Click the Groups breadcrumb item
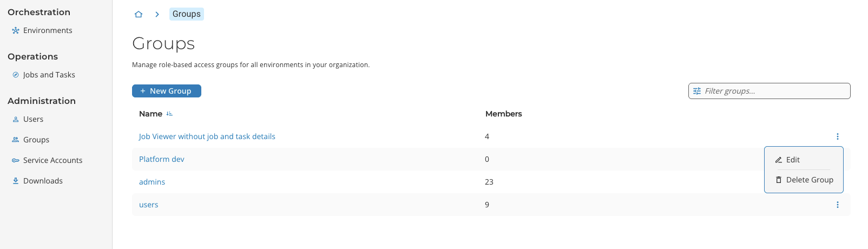This screenshot has height=249, width=868. tap(187, 14)
